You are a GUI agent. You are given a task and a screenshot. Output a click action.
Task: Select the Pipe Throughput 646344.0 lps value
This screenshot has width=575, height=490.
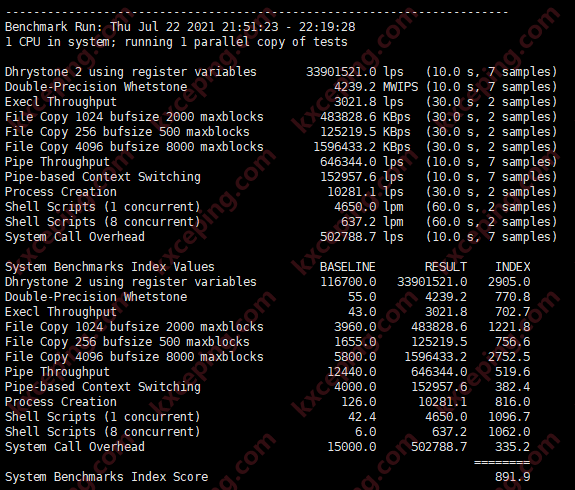coord(362,162)
